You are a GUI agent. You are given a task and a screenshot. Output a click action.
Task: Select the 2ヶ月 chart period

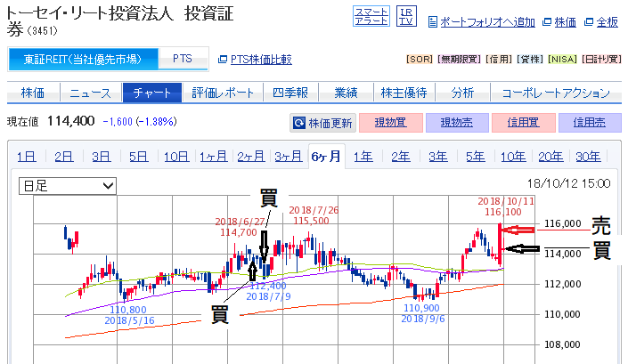coord(250,157)
